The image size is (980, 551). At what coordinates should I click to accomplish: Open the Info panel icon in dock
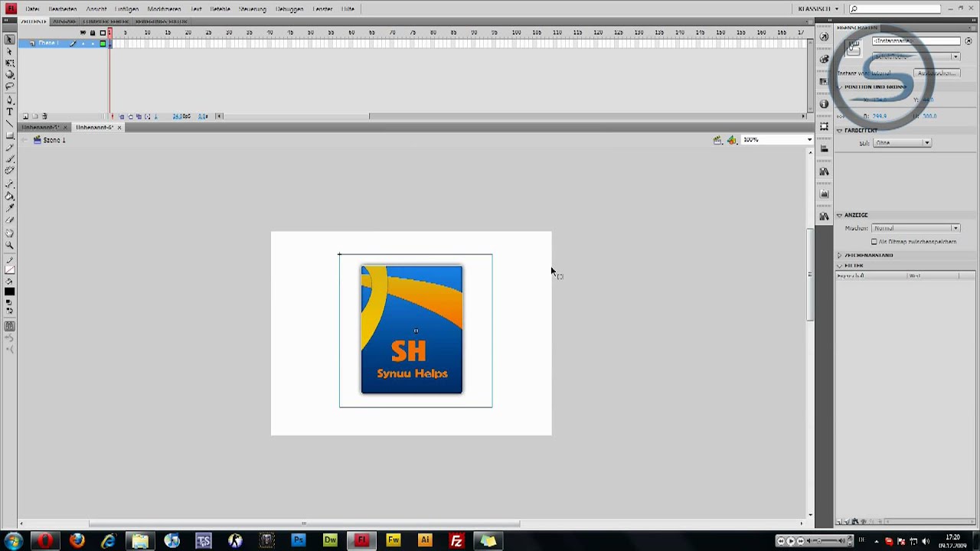pos(824,104)
